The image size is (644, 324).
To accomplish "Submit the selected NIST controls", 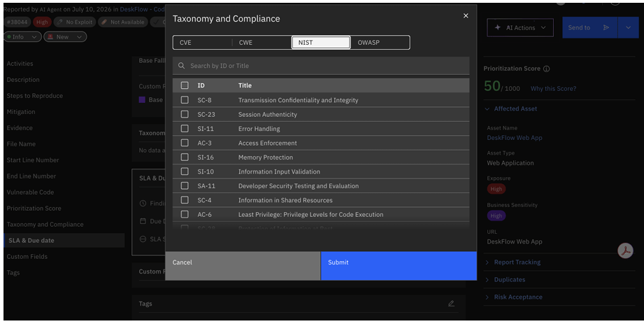I will coord(399,266).
